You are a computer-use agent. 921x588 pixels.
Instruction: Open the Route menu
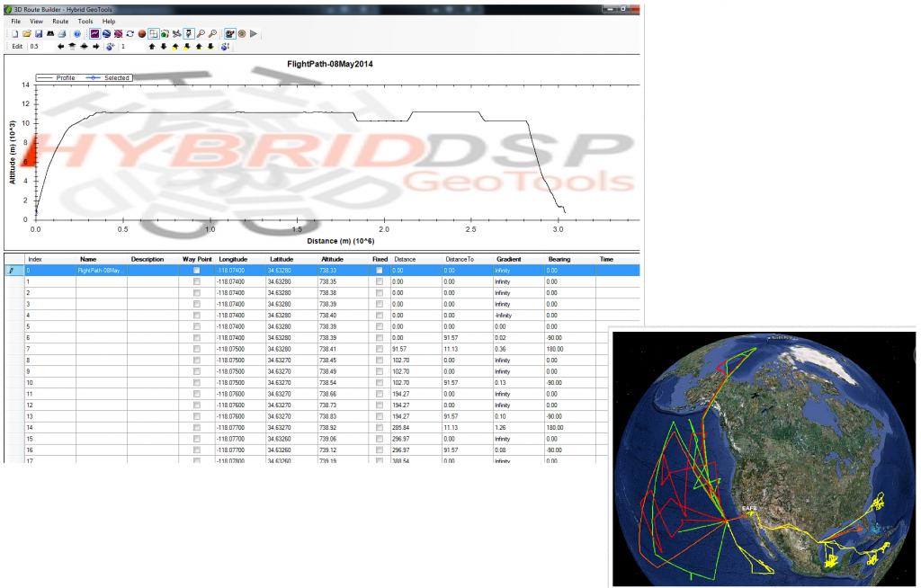(60, 22)
